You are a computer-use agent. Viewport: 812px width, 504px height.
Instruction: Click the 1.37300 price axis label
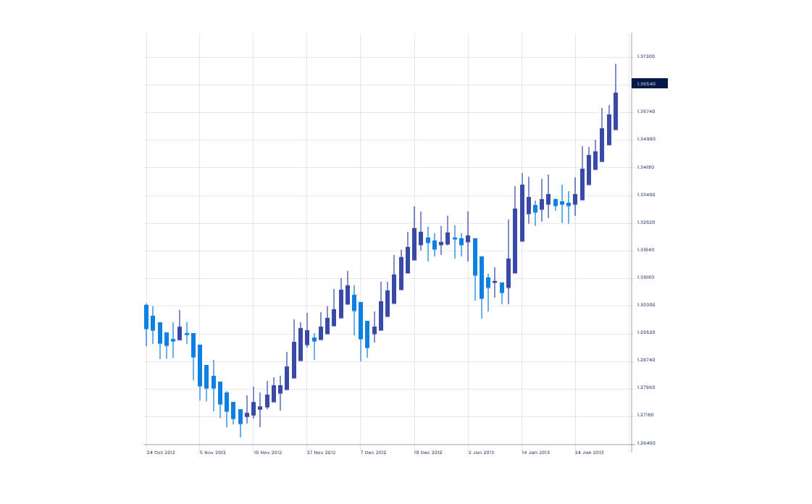coord(646,56)
